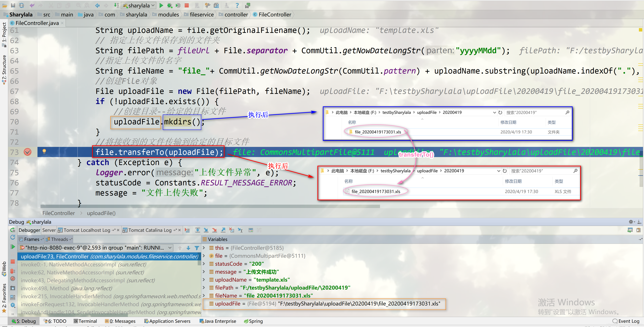Click Mute Breakpoints icon

[x=13, y=279]
